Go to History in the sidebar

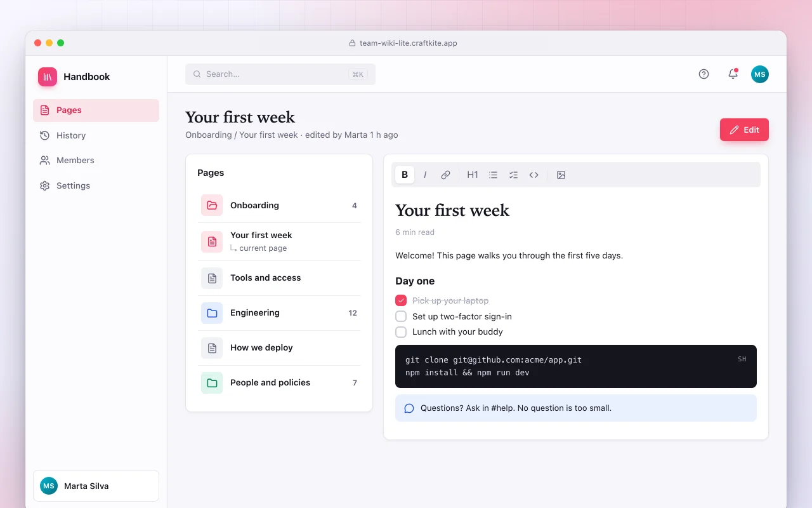point(96,135)
